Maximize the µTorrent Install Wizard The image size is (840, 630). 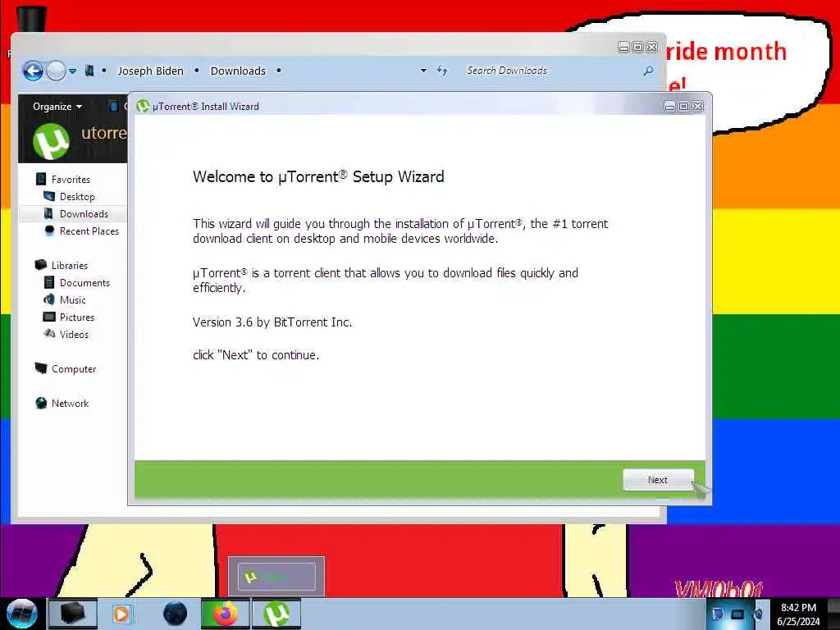[683, 106]
